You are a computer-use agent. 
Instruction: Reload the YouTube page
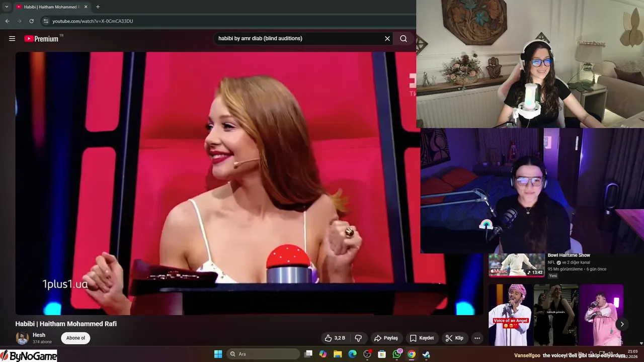31,21
